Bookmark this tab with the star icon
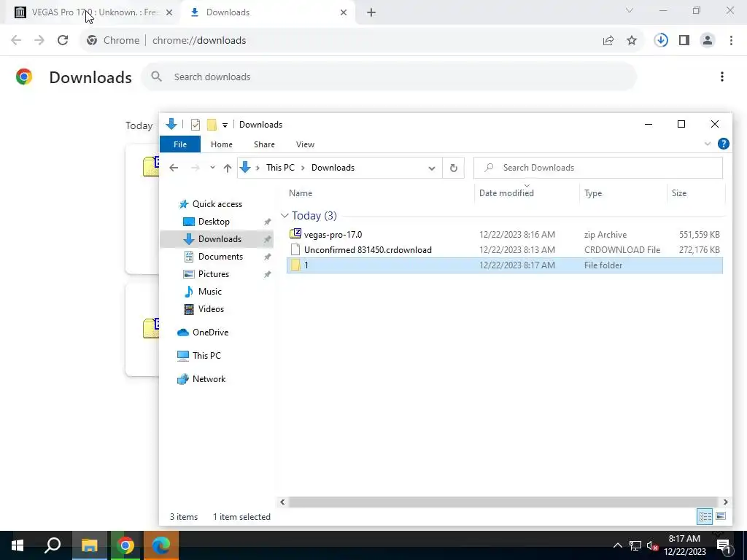Image resolution: width=747 pixels, height=560 pixels. pyautogui.click(x=632, y=41)
